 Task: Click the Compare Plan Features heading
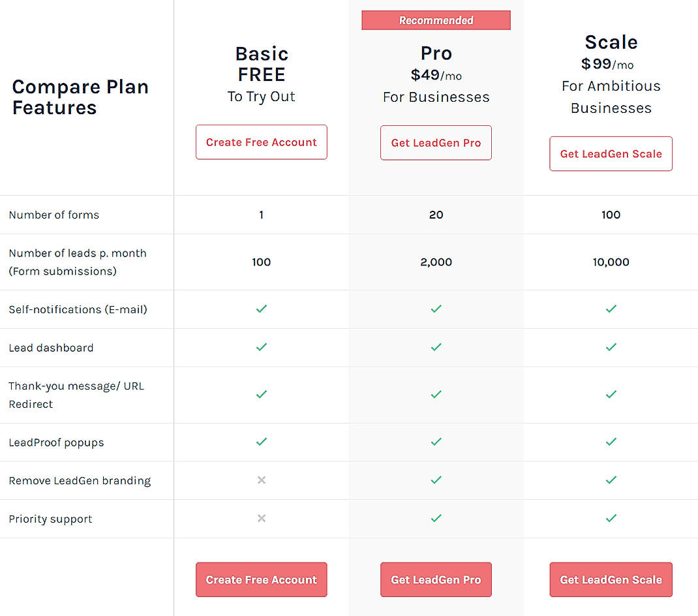80,97
